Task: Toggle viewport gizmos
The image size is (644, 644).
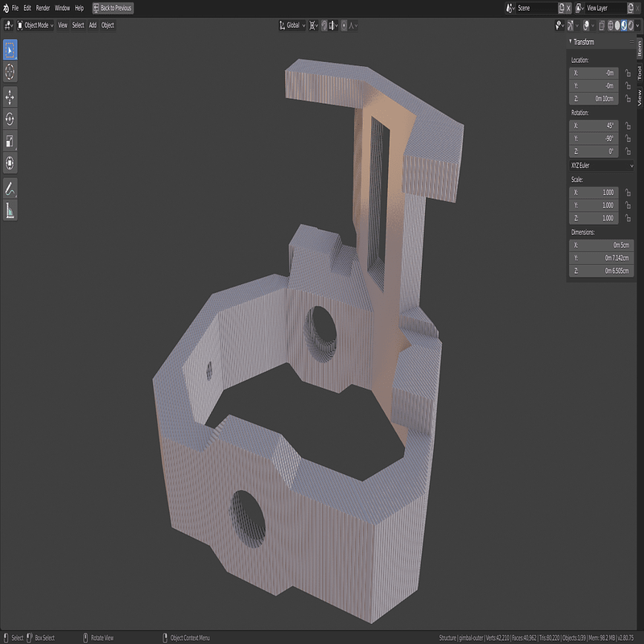Action: pyautogui.click(x=570, y=26)
